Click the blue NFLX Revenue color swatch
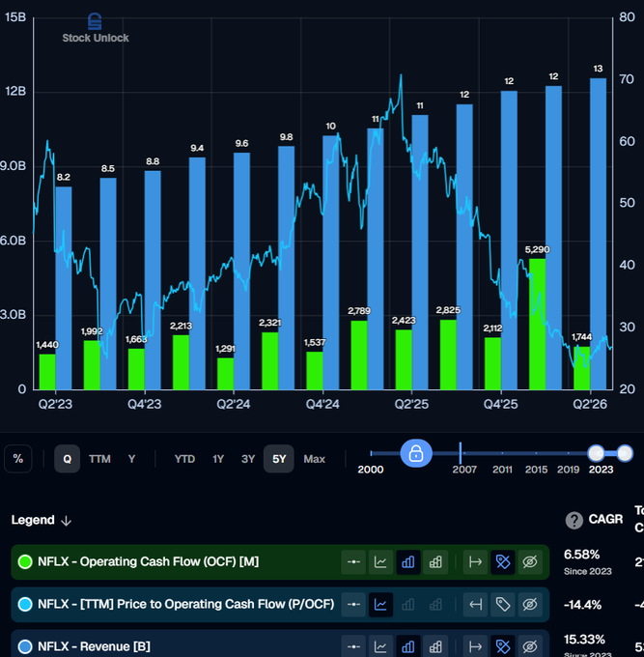 pos(25,646)
